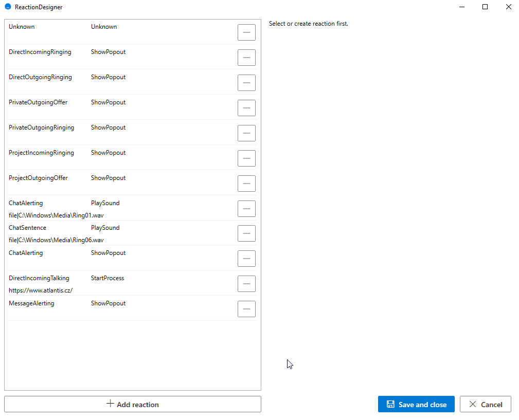This screenshot has height=420, width=519.
Task: Click ShowPopout action in ProjectOutgoingOffer row
Action: (x=108, y=178)
